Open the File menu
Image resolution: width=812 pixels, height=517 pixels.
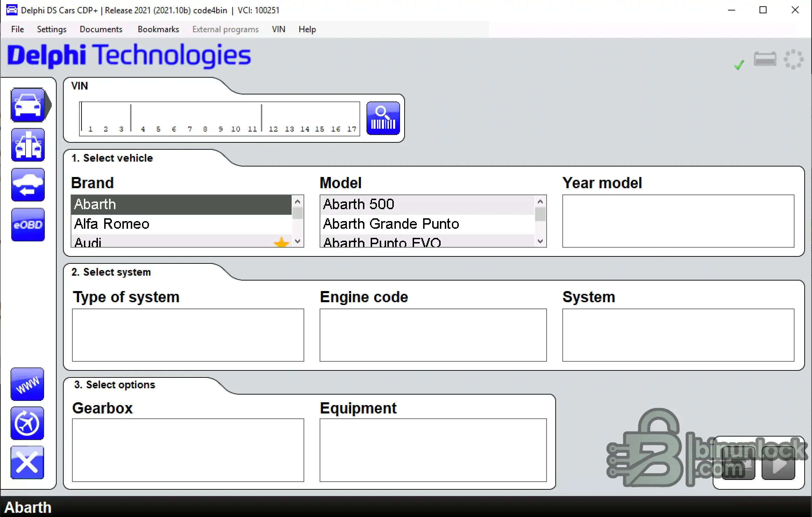point(17,29)
